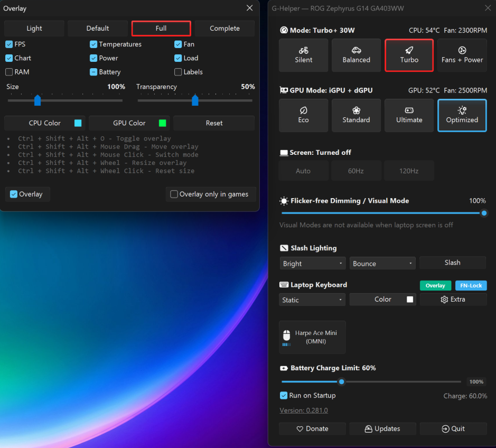Viewport: 496px width, 448px height.
Task: Select Silent mode bicycle icon
Action: coord(303,50)
